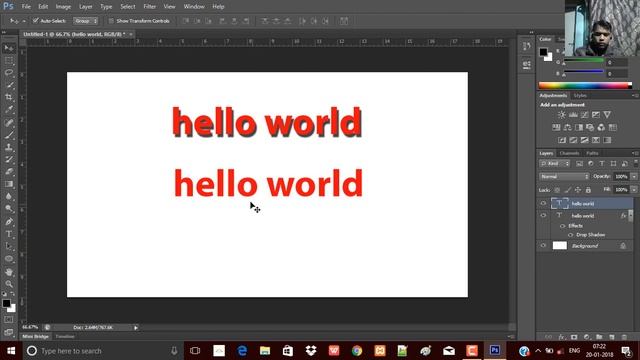Open the Fill slider dropdown arrow
Image resolution: width=640 pixels, height=360 pixels.
(634, 190)
